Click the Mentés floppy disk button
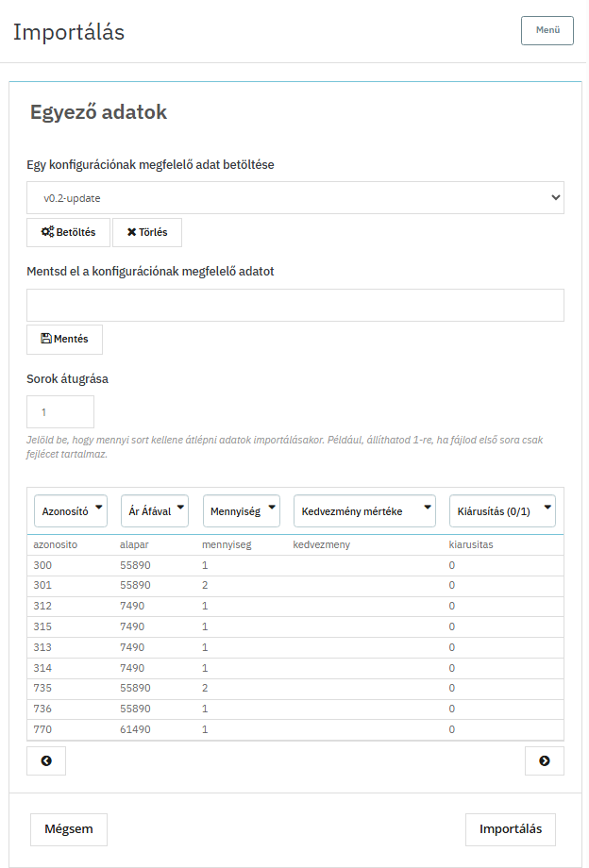 pos(64,339)
